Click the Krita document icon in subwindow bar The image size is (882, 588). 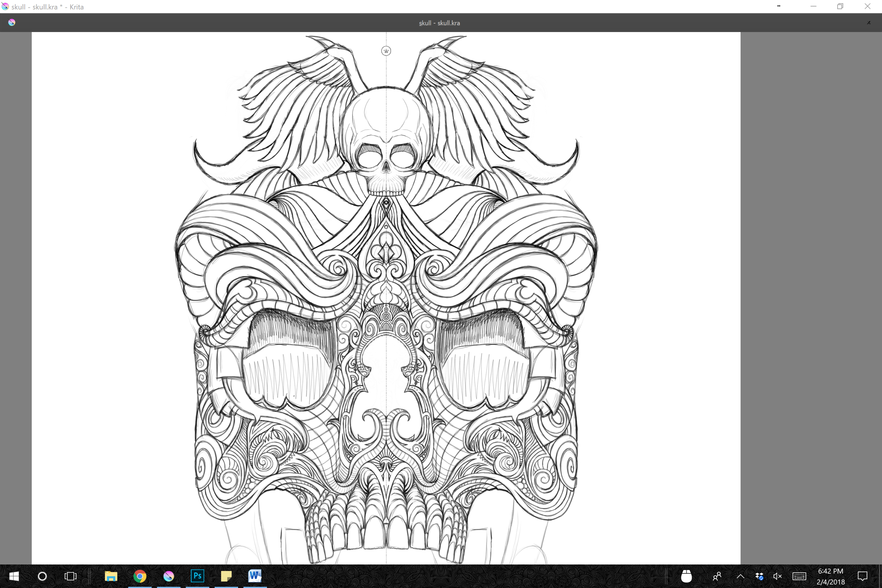(x=12, y=23)
